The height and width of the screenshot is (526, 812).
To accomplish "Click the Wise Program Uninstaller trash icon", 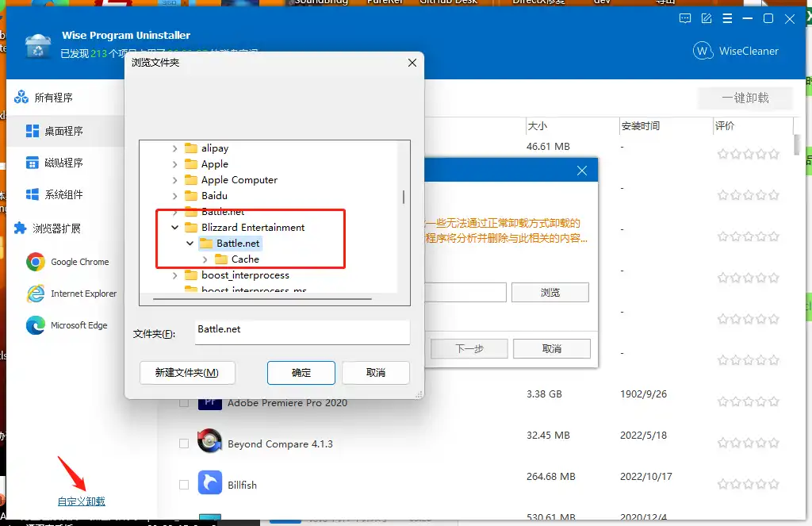I will 38,46.
